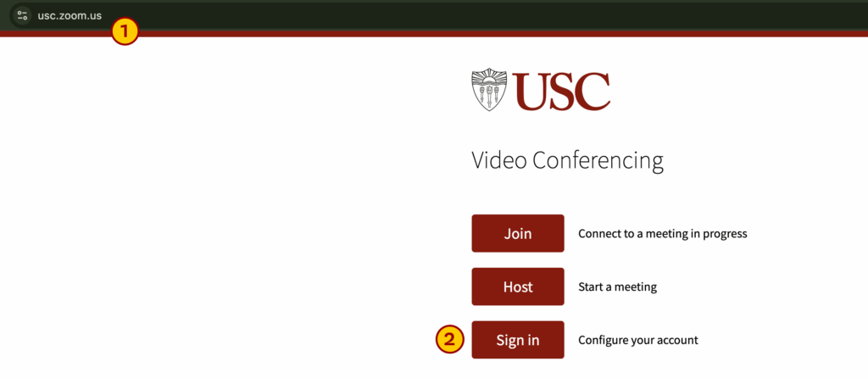
Task: Open the Sign in button
Action: pyautogui.click(x=517, y=340)
